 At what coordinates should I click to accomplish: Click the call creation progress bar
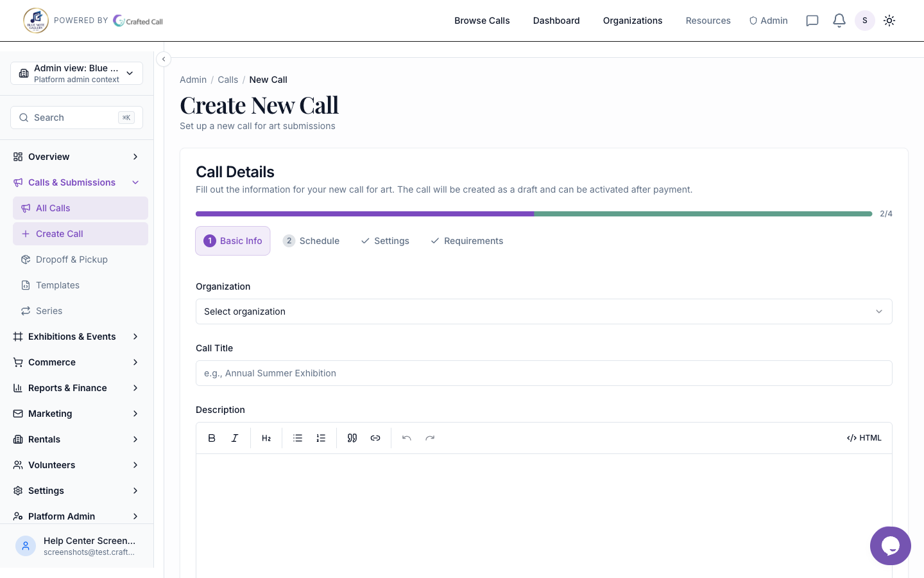pos(533,214)
